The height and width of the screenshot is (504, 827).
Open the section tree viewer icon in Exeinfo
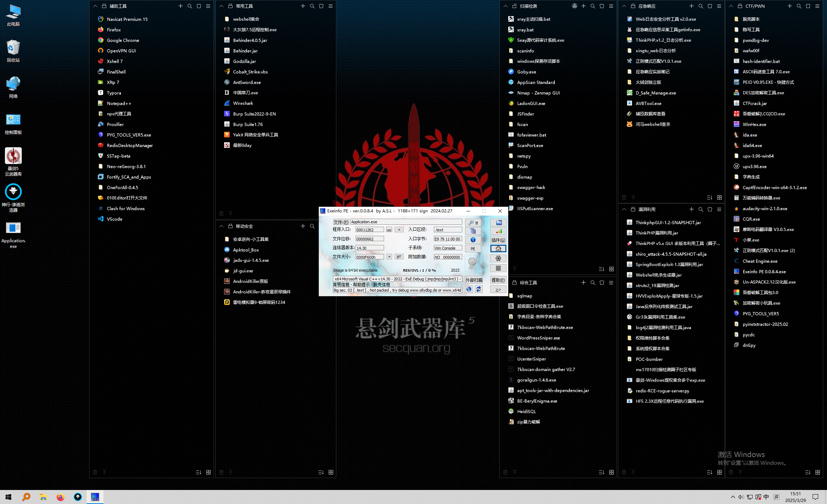pos(473,231)
